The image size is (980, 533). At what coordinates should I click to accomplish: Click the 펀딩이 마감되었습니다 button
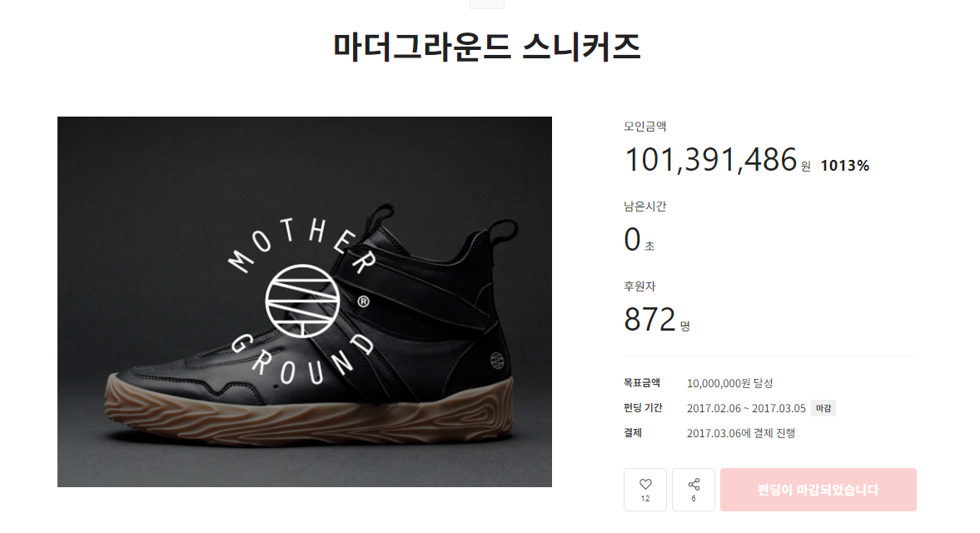tap(818, 490)
